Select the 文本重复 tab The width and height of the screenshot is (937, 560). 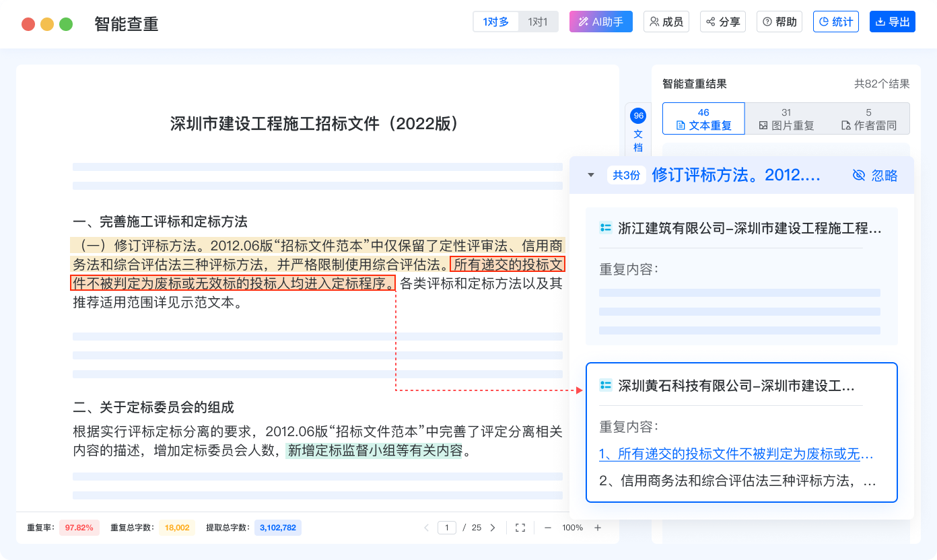[x=703, y=118]
